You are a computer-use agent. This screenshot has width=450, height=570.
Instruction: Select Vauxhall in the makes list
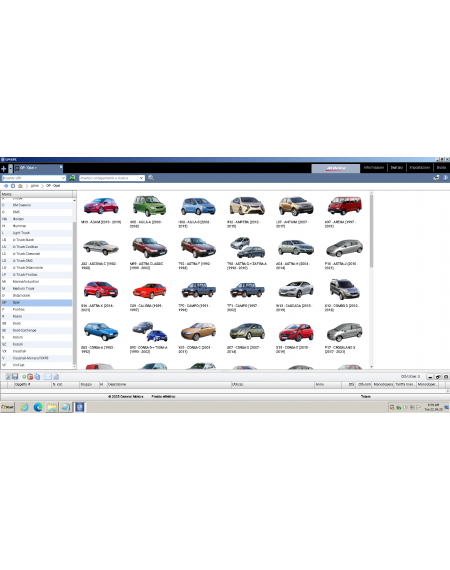[36, 351]
